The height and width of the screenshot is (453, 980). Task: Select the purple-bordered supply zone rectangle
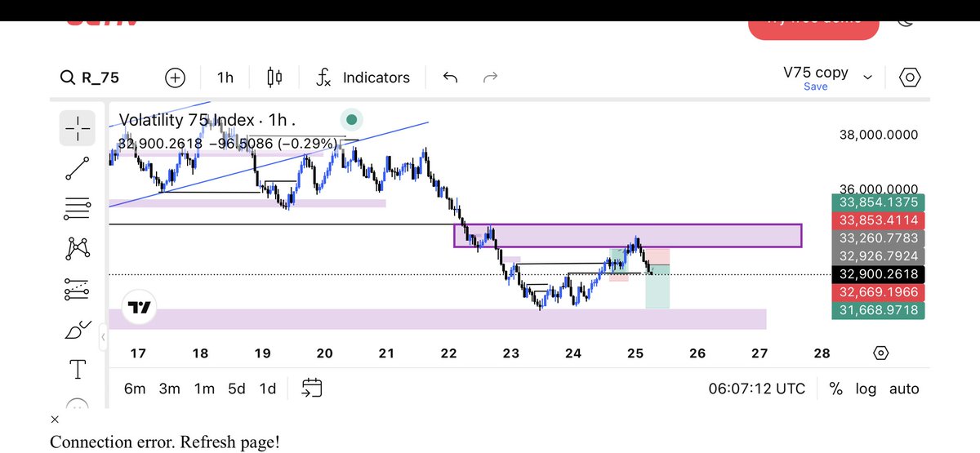tap(627, 235)
